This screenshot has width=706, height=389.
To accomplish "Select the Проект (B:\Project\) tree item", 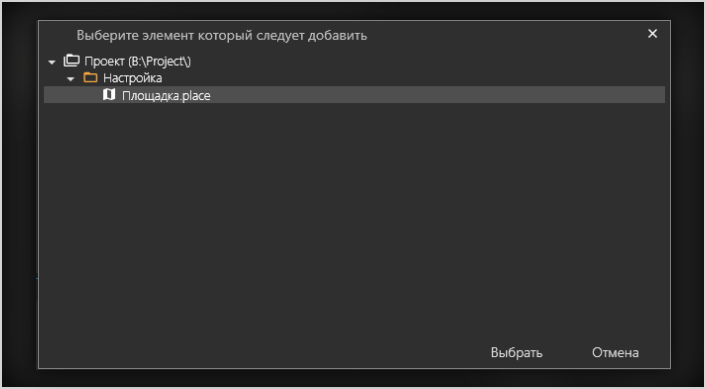I will [138, 61].
